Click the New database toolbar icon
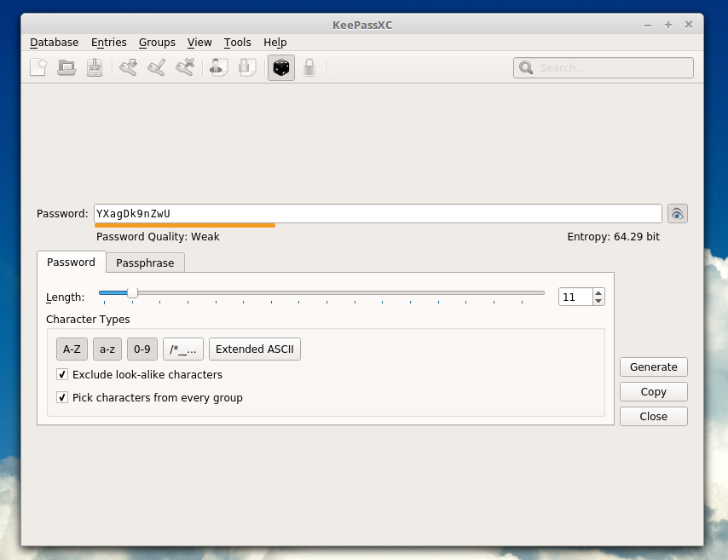 click(x=38, y=68)
